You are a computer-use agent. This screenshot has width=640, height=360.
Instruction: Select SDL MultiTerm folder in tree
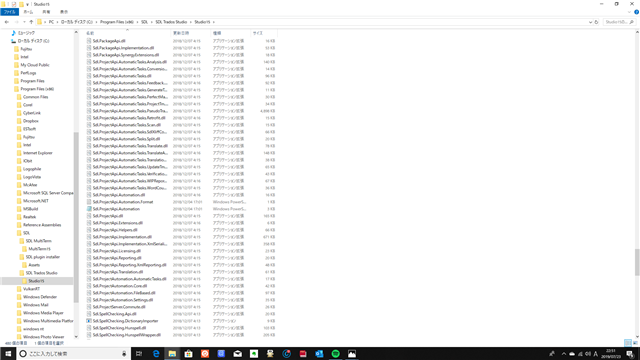(x=38, y=241)
